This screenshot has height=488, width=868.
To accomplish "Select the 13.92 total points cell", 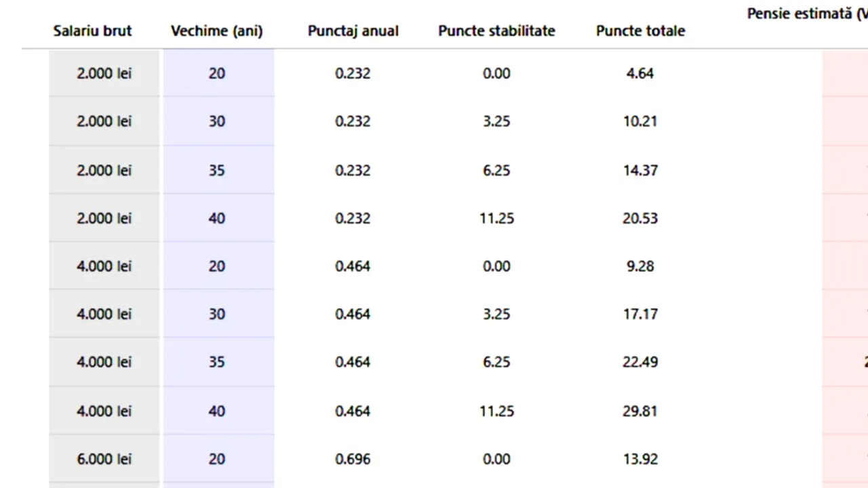I will pyautogui.click(x=640, y=459).
